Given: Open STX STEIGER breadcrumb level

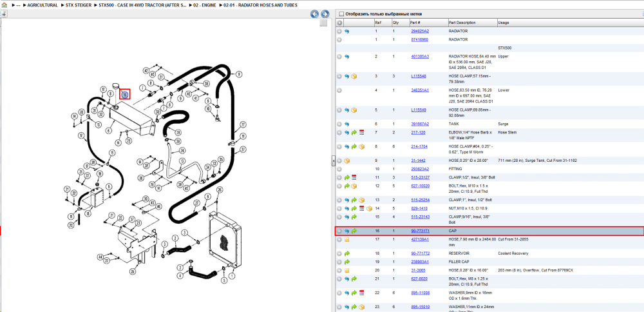Looking at the screenshot, I should click(x=78, y=5).
